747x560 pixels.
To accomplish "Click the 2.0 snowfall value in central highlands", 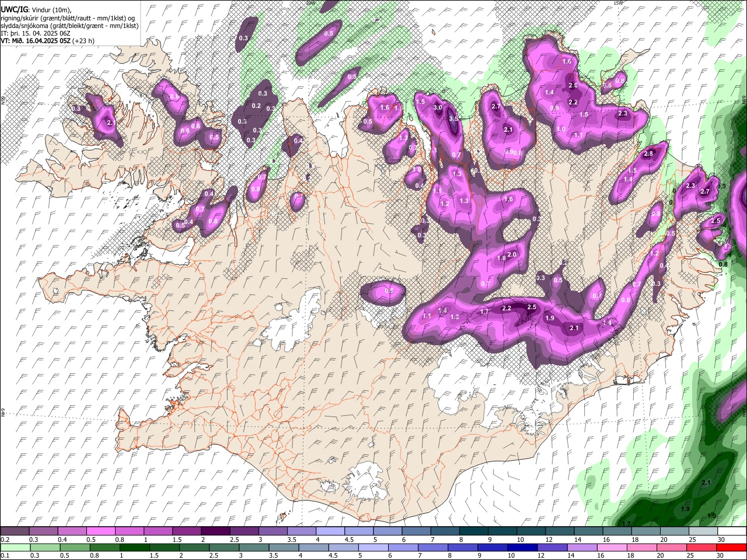I will coord(512,254).
